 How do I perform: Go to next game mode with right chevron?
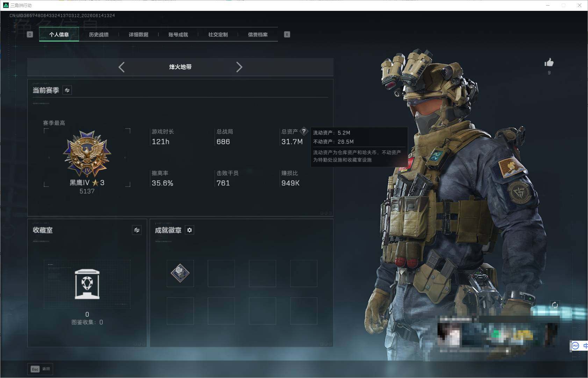click(239, 67)
